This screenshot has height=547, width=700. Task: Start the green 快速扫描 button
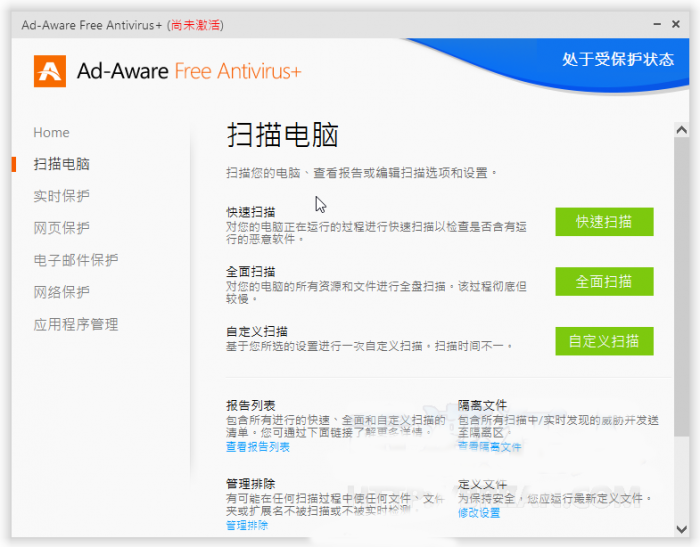click(x=604, y=221)
